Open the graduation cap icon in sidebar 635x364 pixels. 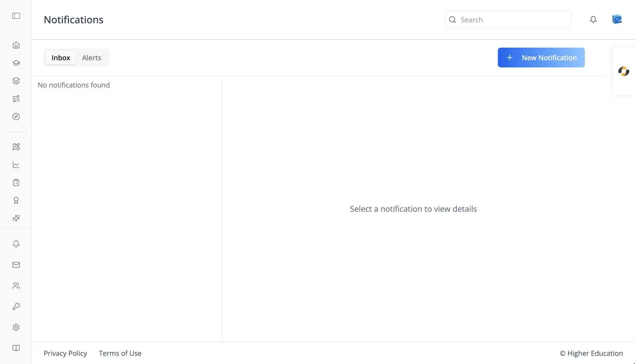click(x=16, y=63)
